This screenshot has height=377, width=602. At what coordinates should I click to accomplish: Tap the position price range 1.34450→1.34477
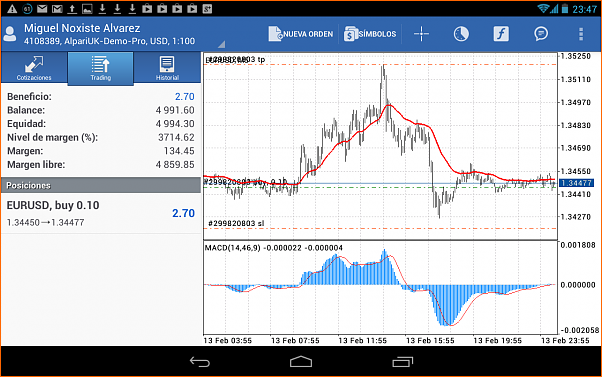tap(45, 222)
